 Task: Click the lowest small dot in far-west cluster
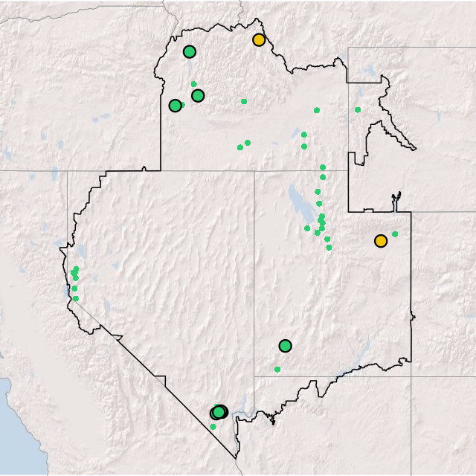tap(75, 299)
